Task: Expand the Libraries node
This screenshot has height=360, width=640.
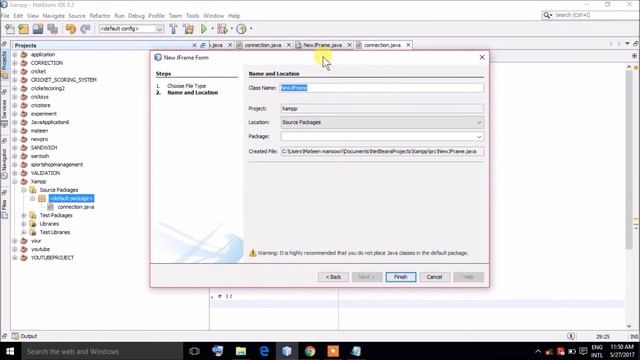Action: click(x=24, y=224)
